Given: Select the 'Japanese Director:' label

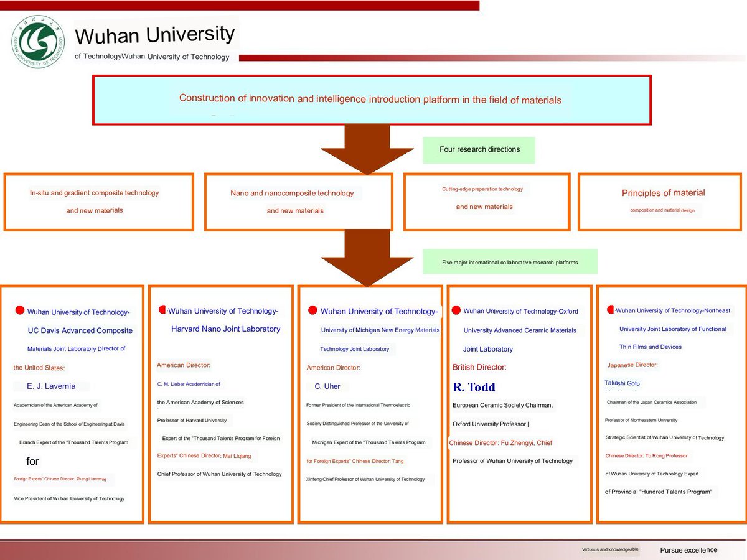Looking at the screenshot, I should [632, 365].
